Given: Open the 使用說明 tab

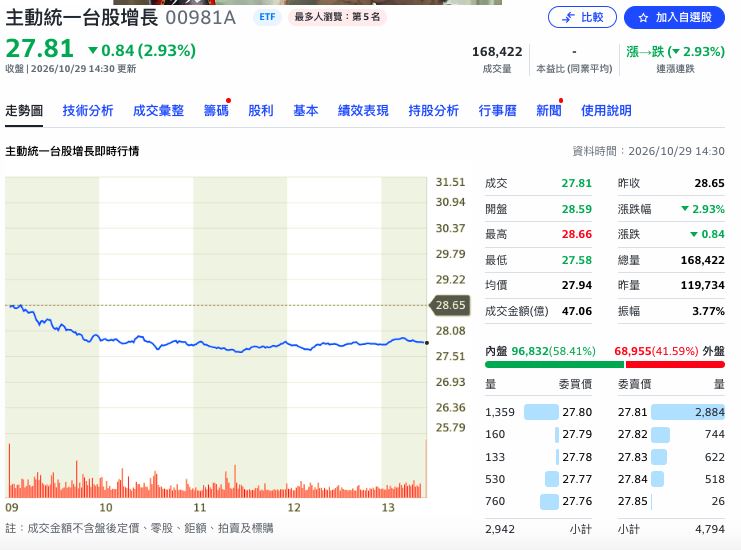Looking at the screenshot, I should pyautogui.click(x=606, y=111).
